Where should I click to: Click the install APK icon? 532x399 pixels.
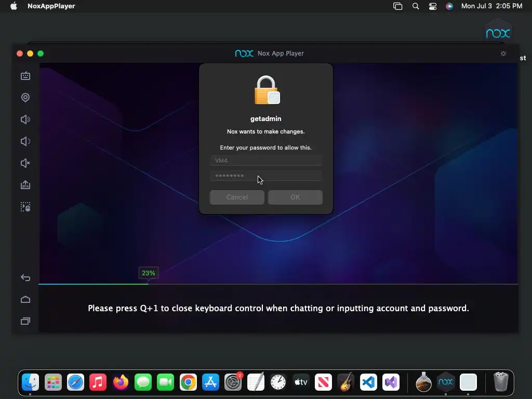point(25,185)
